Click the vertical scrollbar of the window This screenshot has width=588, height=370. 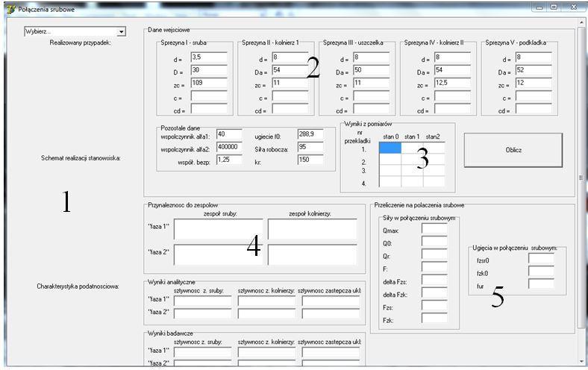(581, 191)
